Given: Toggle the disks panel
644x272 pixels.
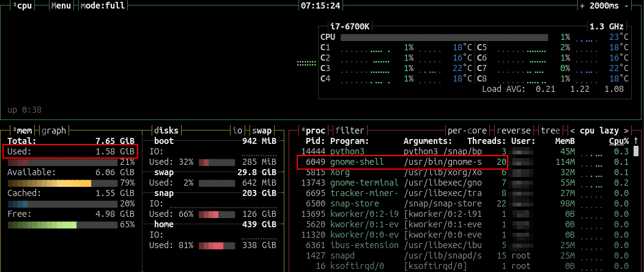Looking at the screenshot, I should point(167,130).
